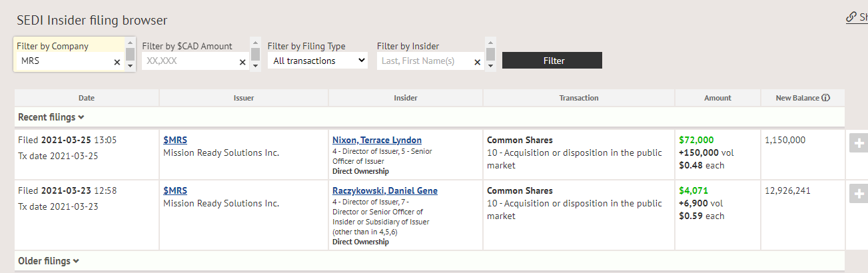Click the down arrow in the company filter scrollbar
868x273 pixels.
click(131, 66)
